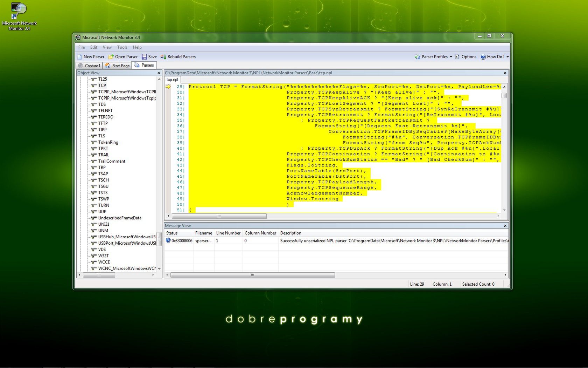This screenshot has width=588, height=368.
Task: Open the View menu
Action: pos(107,47)
